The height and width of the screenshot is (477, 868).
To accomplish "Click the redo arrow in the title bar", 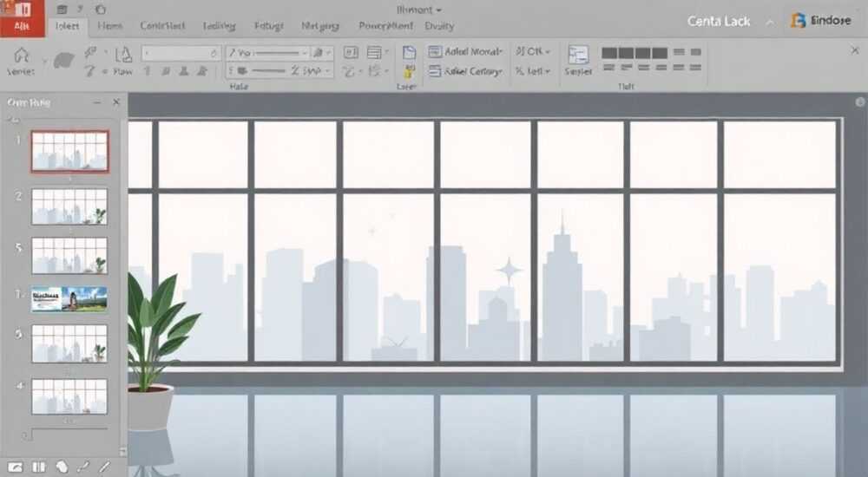I will pos(100,10).
